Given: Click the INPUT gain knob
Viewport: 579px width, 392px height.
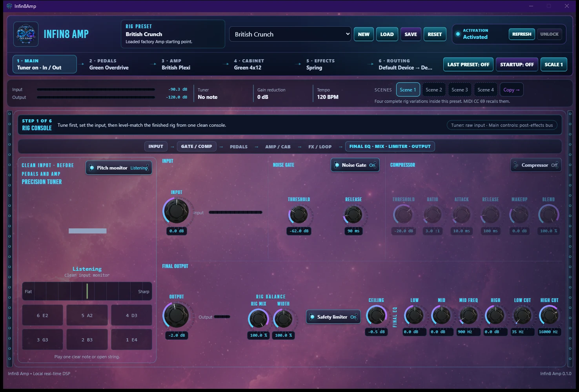Looking at the screenshot, I should 176,211.
